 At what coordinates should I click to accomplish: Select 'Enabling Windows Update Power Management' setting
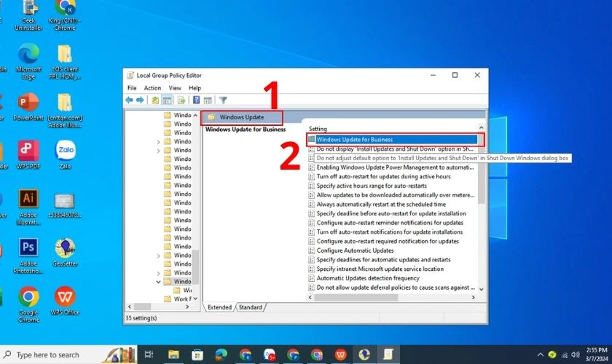tap(391, 167)
